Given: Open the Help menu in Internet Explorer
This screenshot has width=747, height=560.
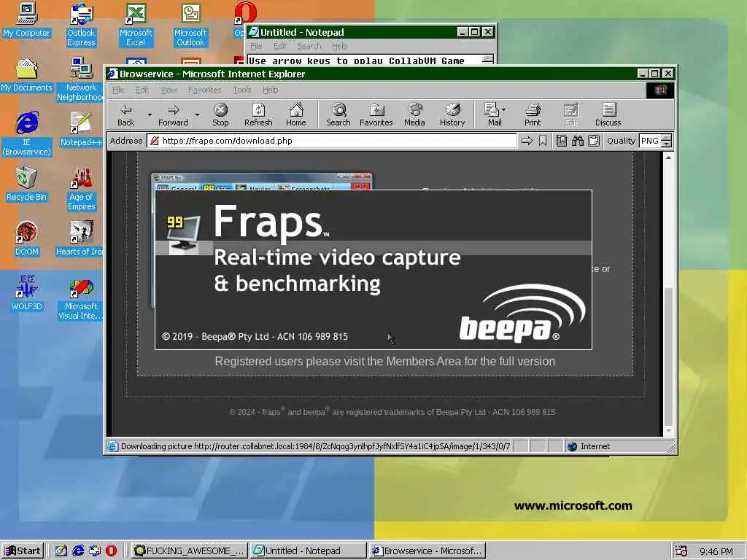Looking at the screenshot, I should click(x=270, y=90).
